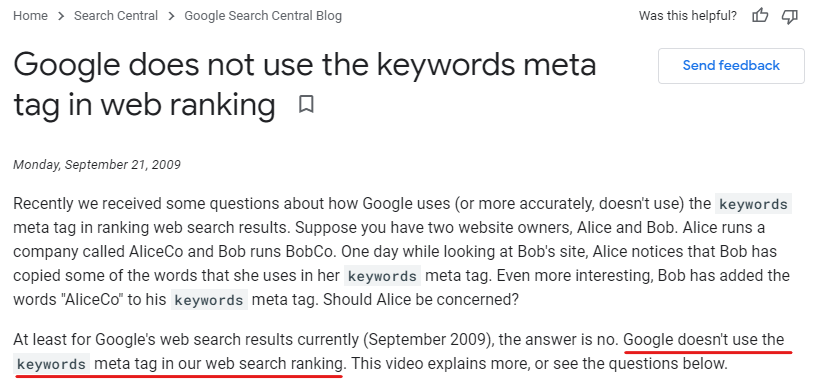Click the red-underlined keywords code tag in last paragraph
The width and height of the screenshot is (818, 389).
coord(51,364)
